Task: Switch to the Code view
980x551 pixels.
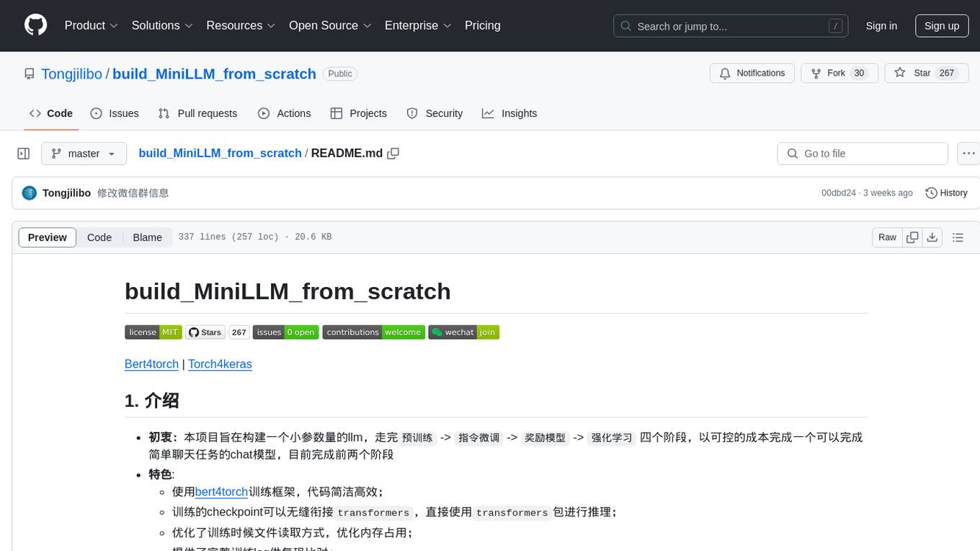Action: click(99, 237)
